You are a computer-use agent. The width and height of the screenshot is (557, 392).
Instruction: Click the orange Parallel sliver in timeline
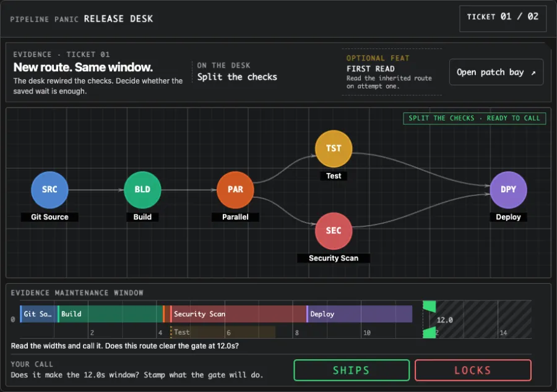[x=166, y=314]
